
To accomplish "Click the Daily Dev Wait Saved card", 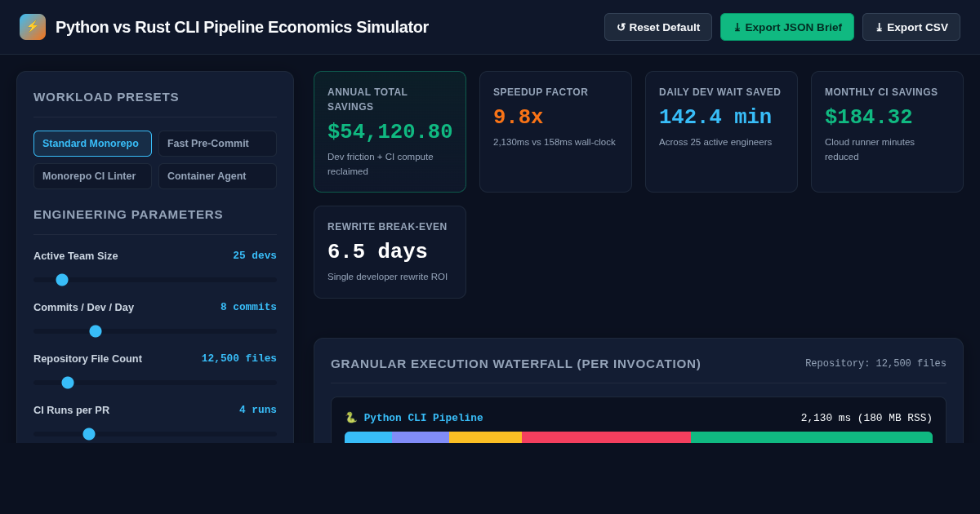I will pos(721,131).
